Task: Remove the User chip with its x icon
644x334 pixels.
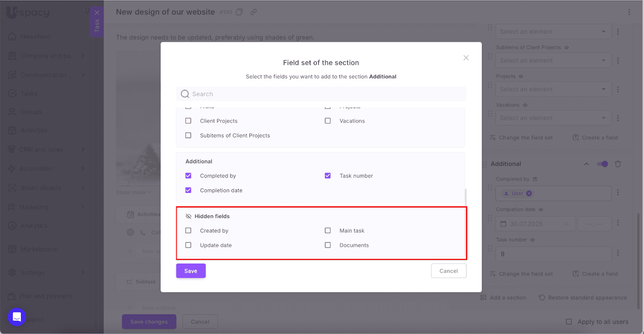Action: [529, 193]
